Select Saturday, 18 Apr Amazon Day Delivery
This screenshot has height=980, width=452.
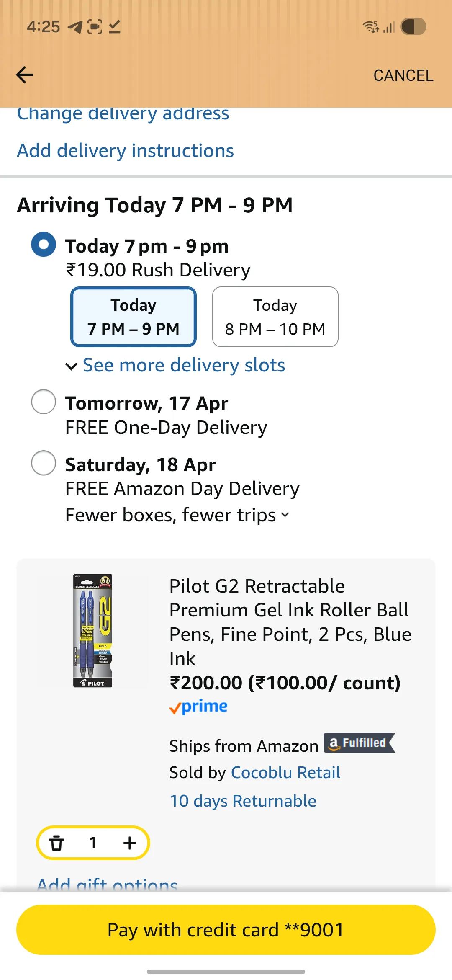point(44,463)
